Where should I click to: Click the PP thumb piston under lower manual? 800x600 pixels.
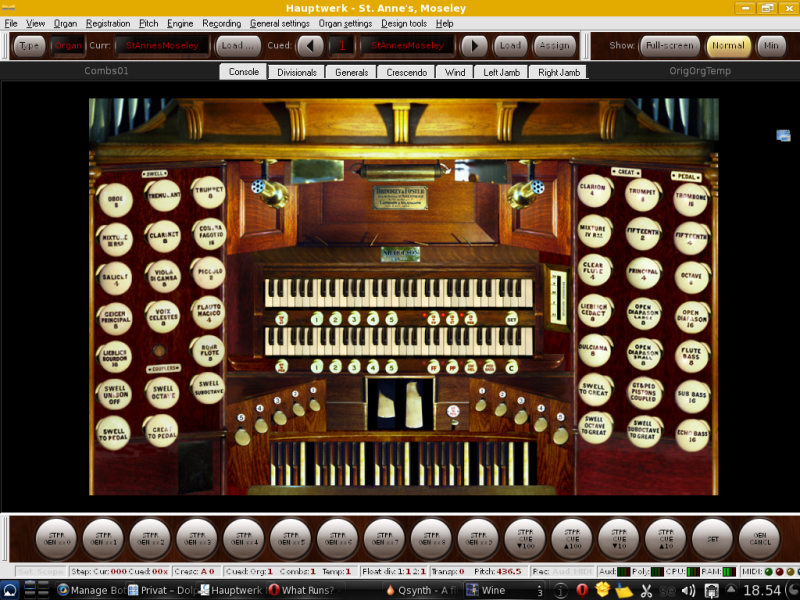452,367
